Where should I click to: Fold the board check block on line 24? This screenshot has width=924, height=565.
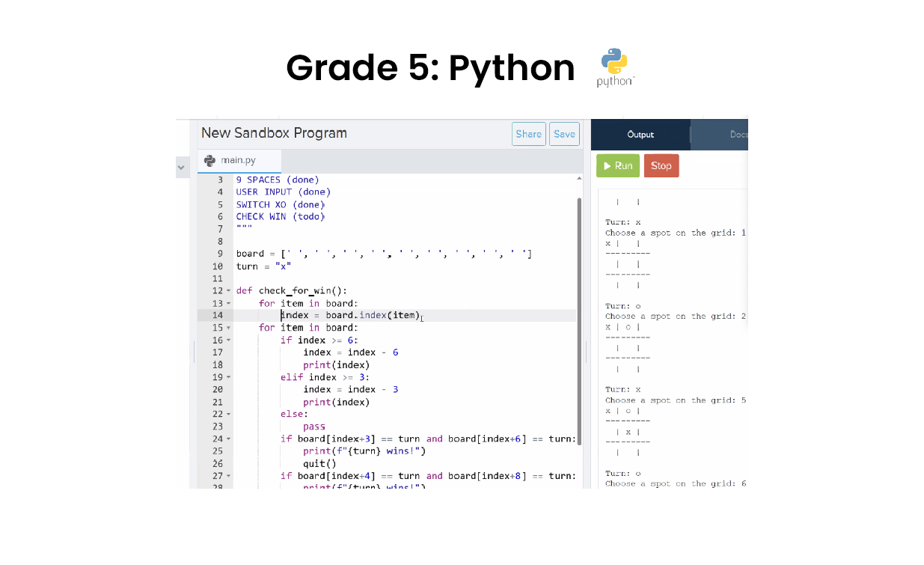pos(228,439)
